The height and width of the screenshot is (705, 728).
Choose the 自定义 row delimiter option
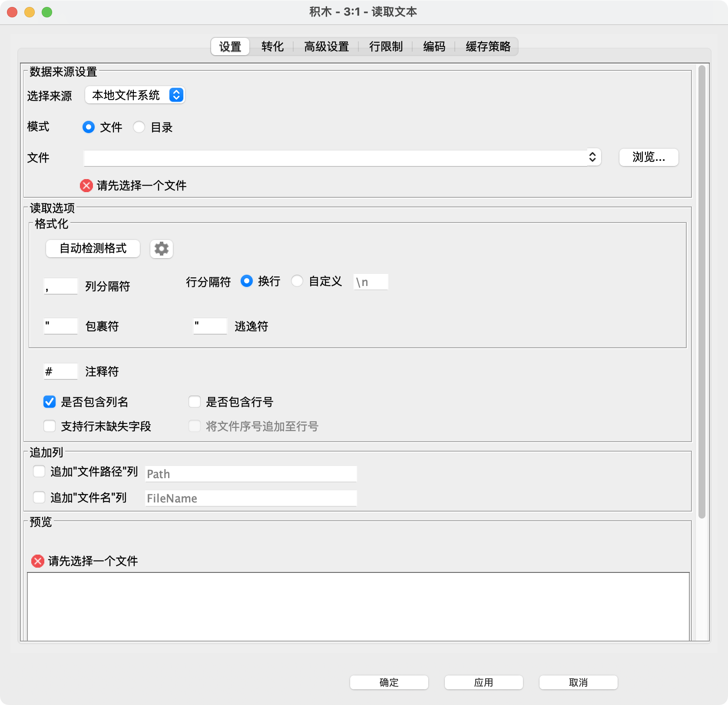click(x=298, y=281)
